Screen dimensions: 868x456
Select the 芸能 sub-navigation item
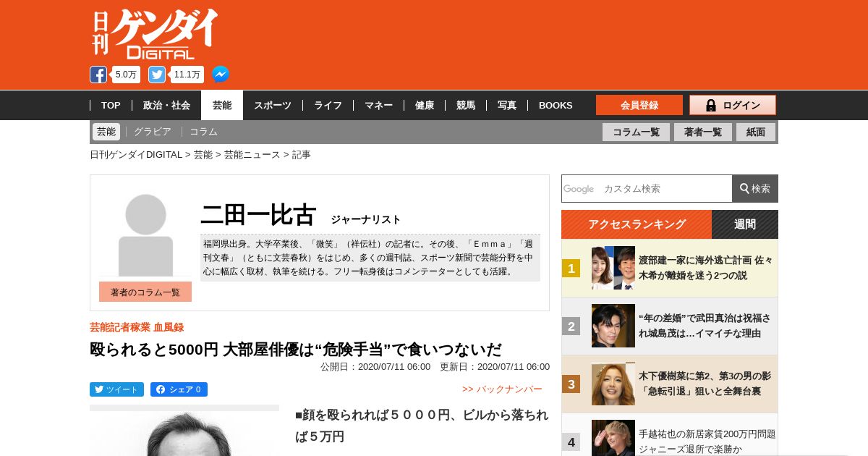(106, 132)
